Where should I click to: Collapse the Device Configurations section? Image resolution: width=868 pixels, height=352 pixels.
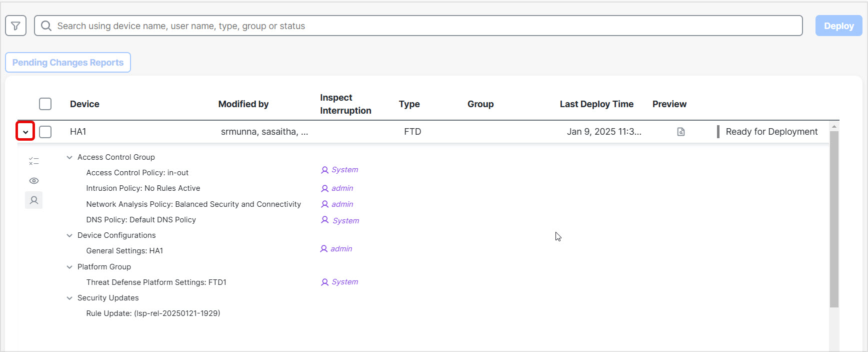coord(69,235)
